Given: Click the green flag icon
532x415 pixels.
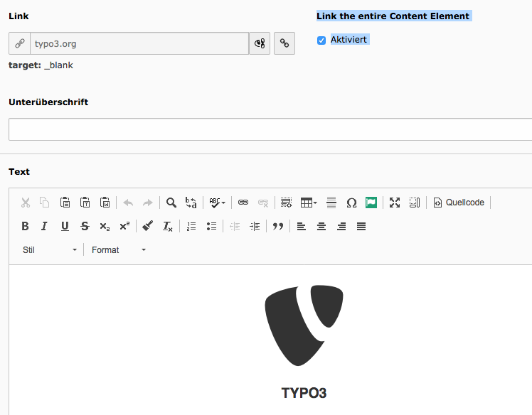Looking at the screenshot, I should (371, 203).
